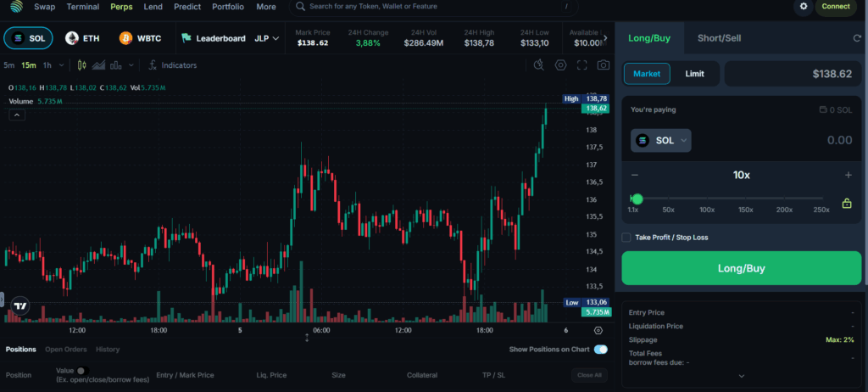The image size is (868, 392).
Task: Open the settings gear icon
Action: click(x=803, y=7)
